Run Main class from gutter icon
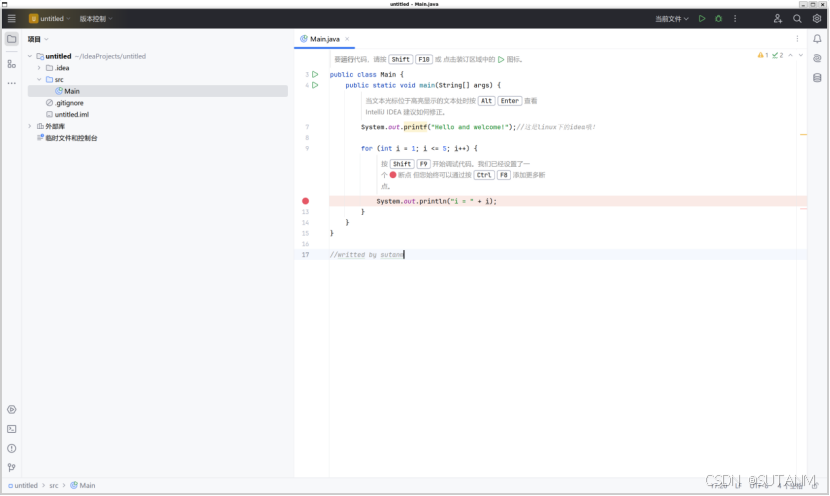 315,75
